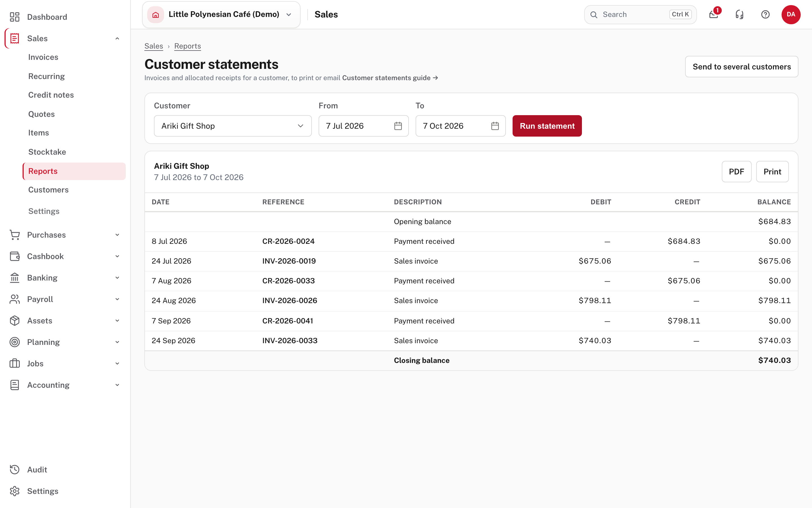The width and height of the screenshot is (812, 508).
Task: Click the Audit history icon
Action: coord(14,470)
